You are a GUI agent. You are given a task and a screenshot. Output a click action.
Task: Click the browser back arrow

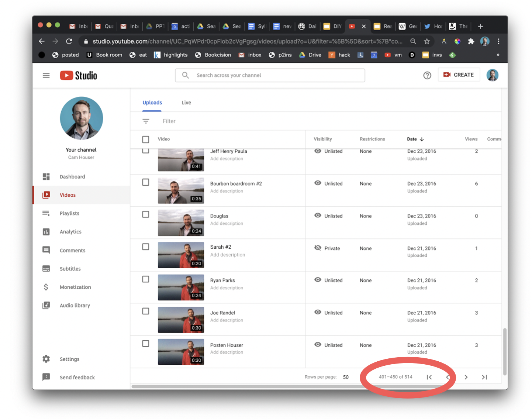point(42,41)
